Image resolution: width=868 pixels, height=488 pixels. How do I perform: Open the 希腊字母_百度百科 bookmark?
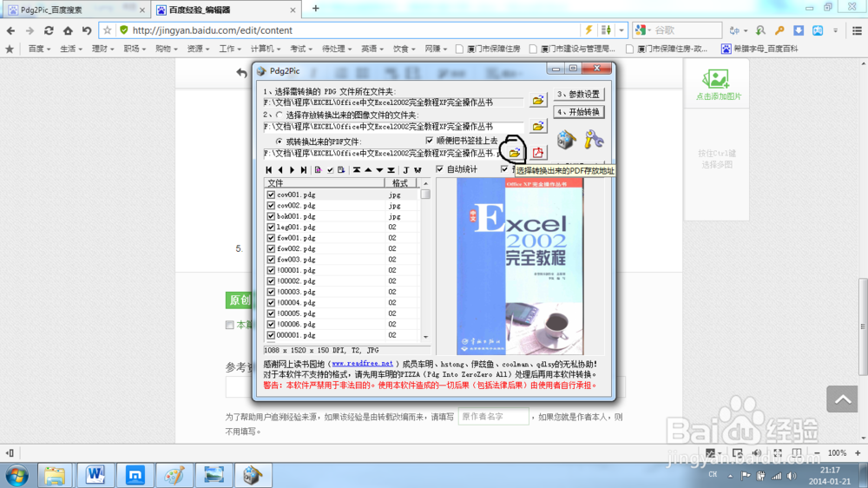tap(759, 49)
